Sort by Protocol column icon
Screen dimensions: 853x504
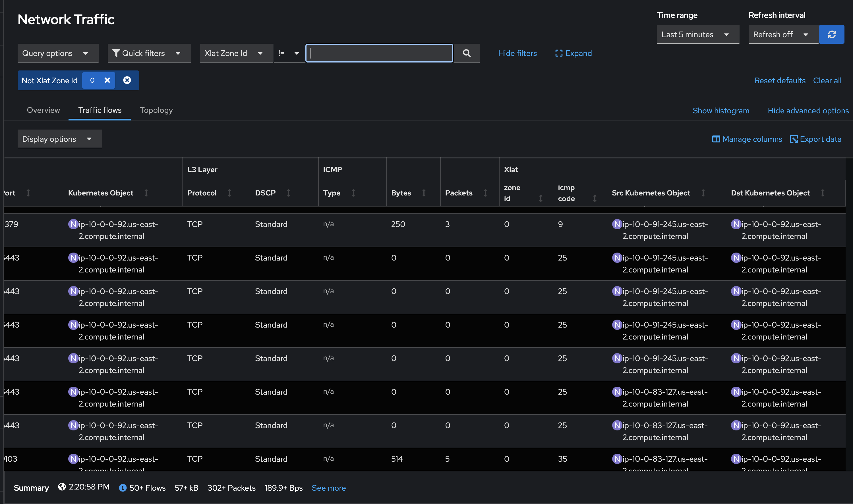(x=229, y=193)
